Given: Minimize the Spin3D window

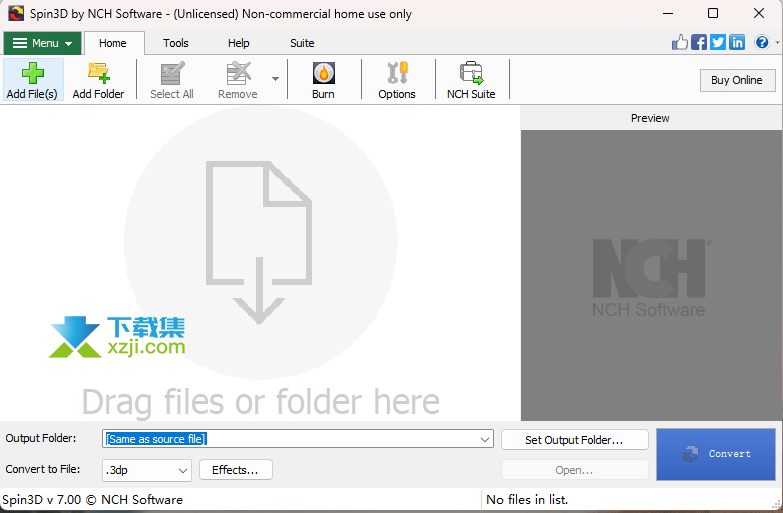Looking at the screenshot, I should pyautogui.click(x=668, y=13).
